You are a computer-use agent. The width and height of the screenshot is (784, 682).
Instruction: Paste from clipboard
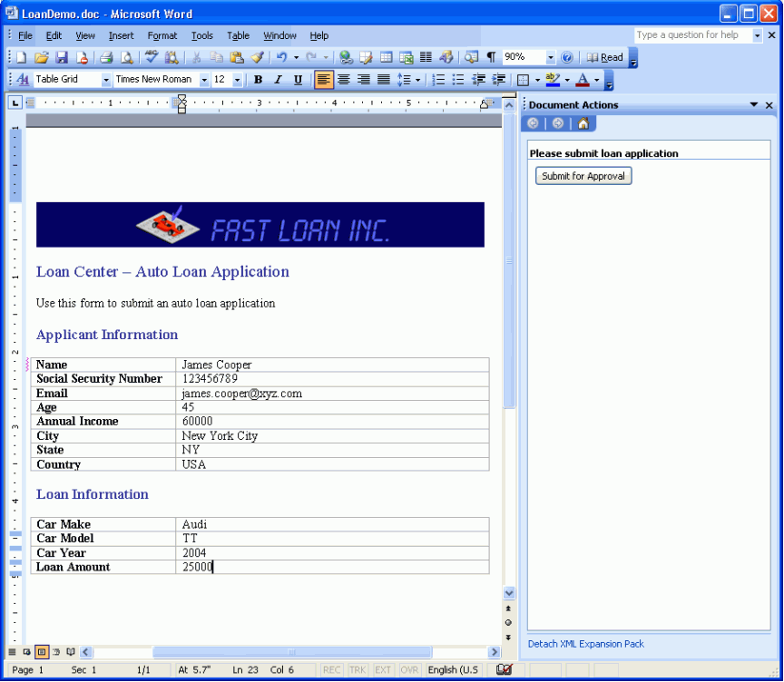(237, 57)
